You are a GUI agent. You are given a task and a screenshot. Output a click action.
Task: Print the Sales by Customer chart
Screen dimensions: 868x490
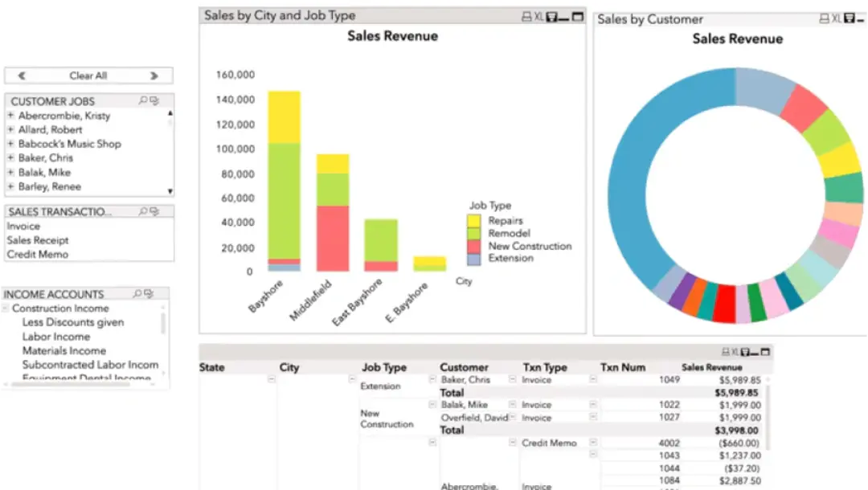tap(825, 18)
